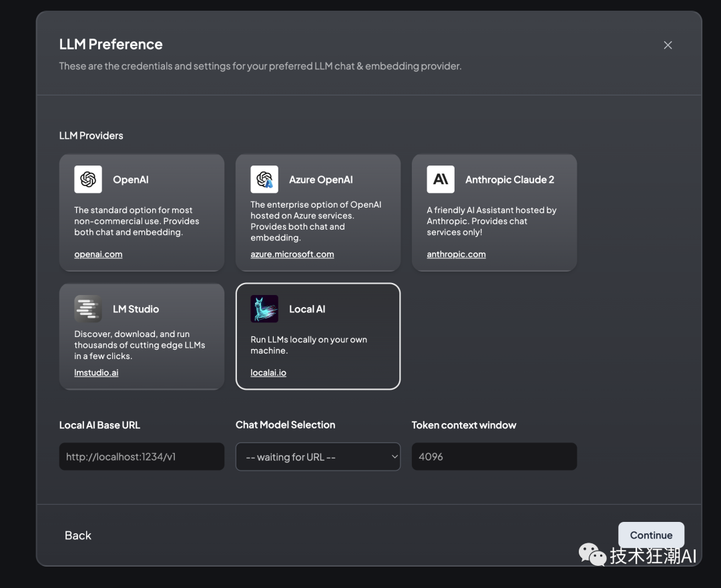Image resolution: width=721 pixels, height=588 pixels.
Task: Open the anthropic.com link
Action: [456, 254]
